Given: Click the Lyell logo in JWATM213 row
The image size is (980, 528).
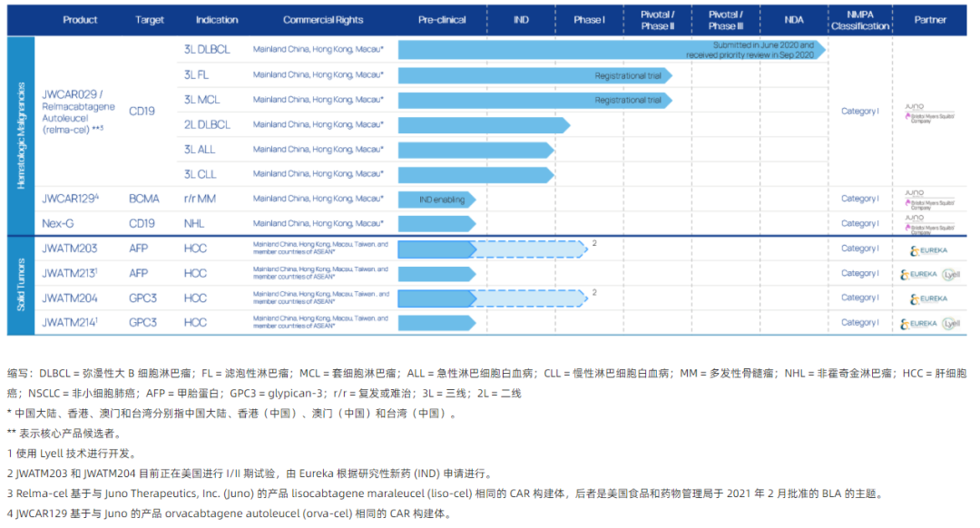Looking at the screenshot, I should (x=951, y=274).
